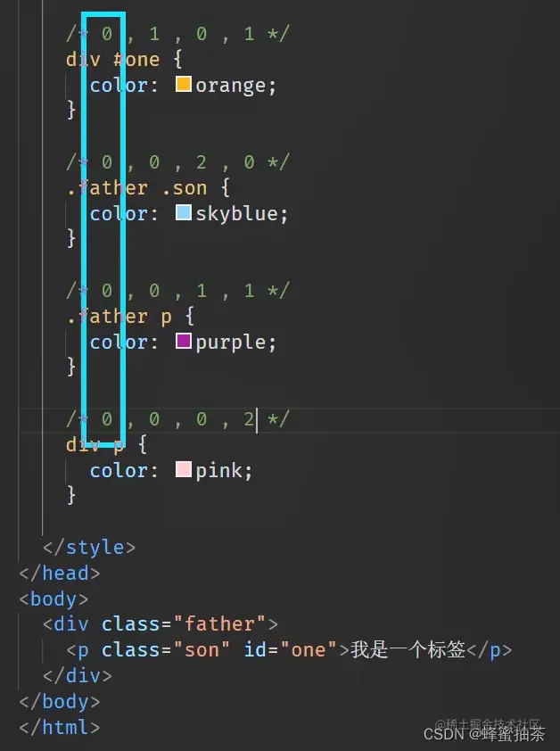
Task: Click the text '我是一个标签'
Action: click(408, 650)
